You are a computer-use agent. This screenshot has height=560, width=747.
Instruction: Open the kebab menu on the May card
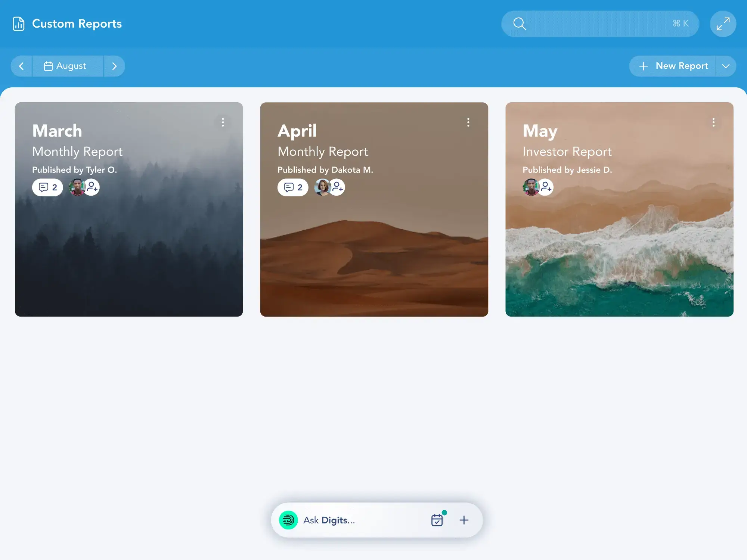(713, 122)
